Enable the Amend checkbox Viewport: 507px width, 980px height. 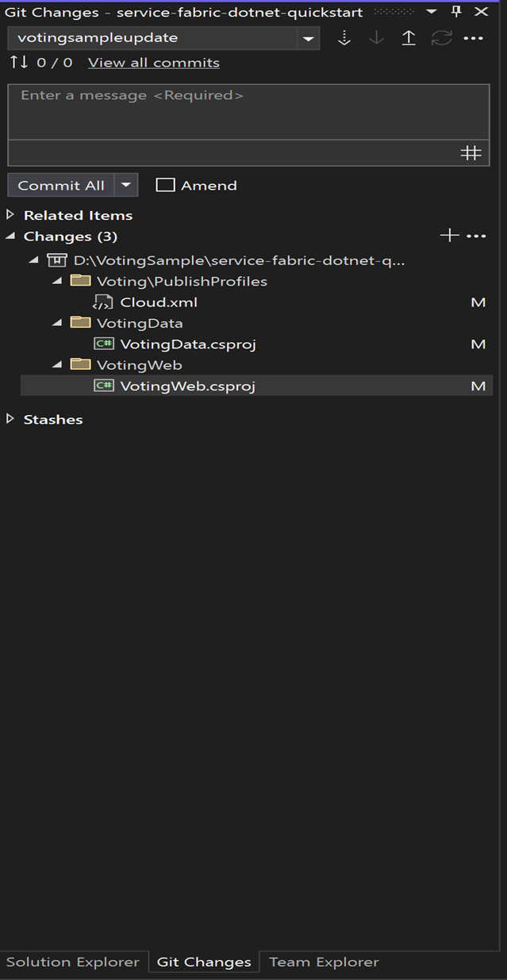pos(165,185)
